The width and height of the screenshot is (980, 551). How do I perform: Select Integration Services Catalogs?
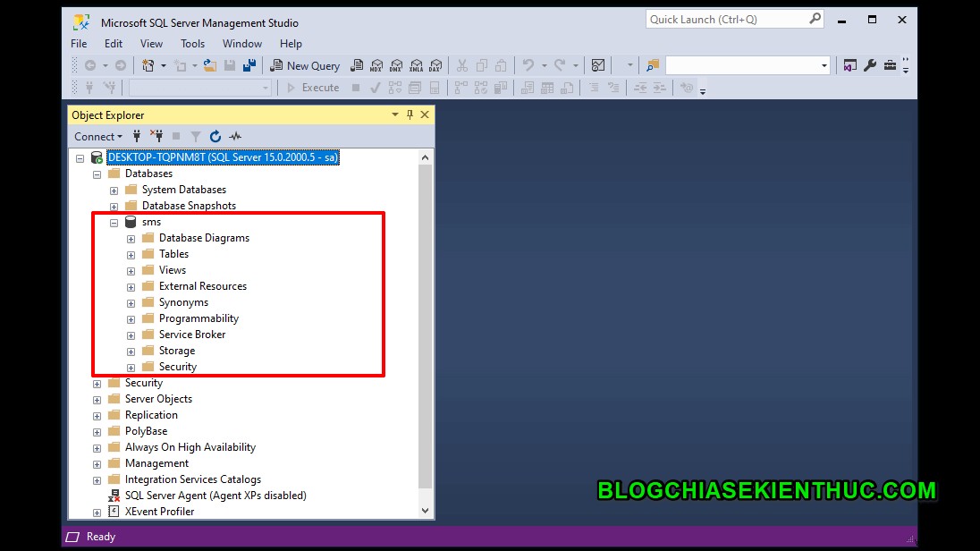coord(192,479)
